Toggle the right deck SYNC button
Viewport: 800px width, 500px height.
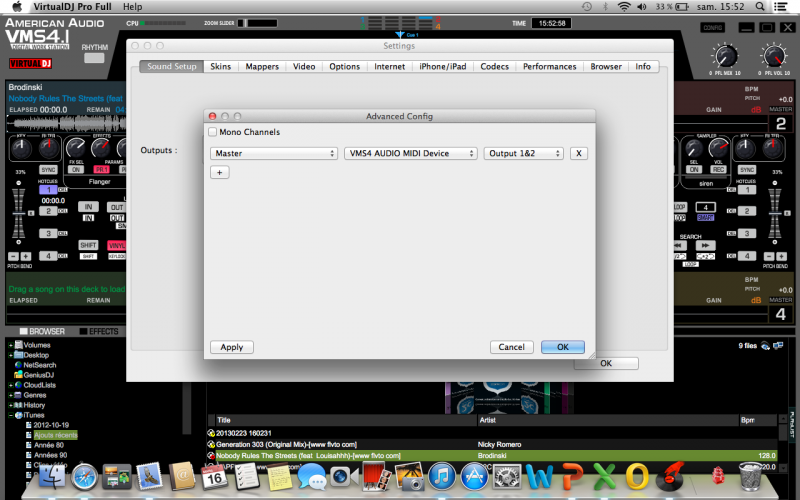[747, 169]
